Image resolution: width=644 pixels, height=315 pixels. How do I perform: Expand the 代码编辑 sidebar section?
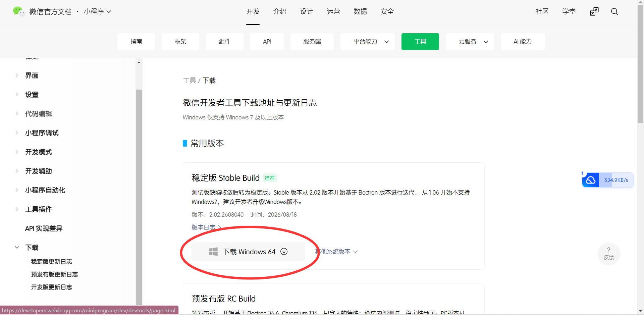[x=17, y=114]
